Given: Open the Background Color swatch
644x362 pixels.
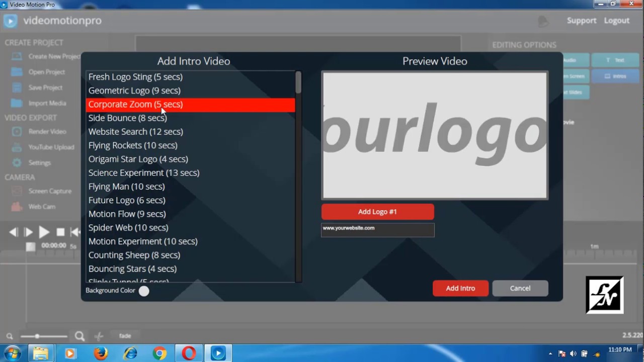Looking at the screenshot, I should coord(144,291).
